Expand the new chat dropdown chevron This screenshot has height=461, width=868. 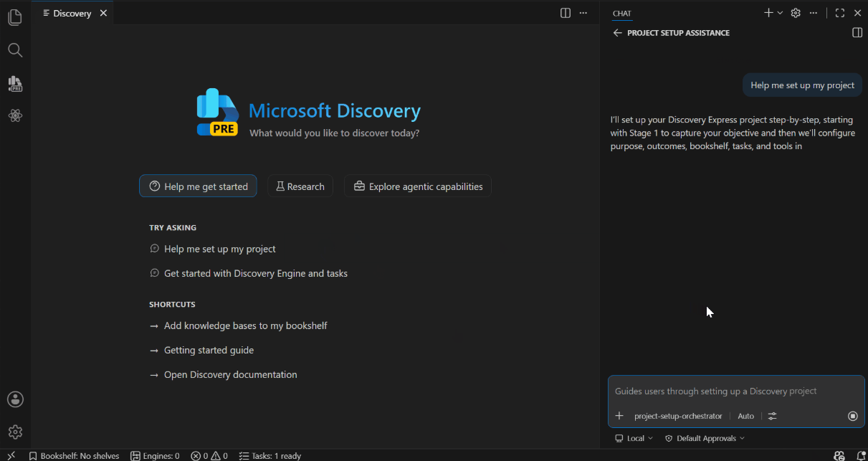(x=780, y=13)
